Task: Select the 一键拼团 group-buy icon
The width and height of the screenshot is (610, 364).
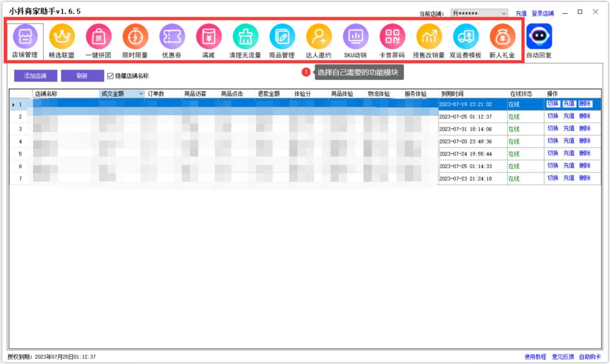Action: [98, 37]
